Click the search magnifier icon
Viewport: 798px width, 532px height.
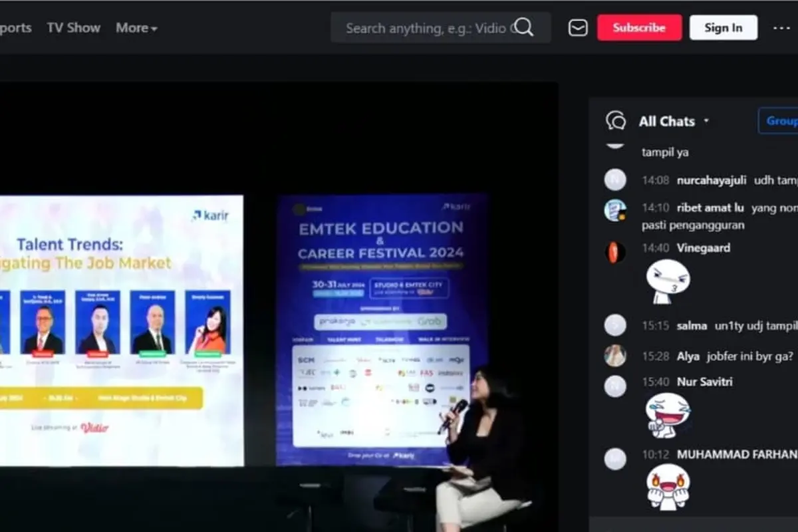524,28
